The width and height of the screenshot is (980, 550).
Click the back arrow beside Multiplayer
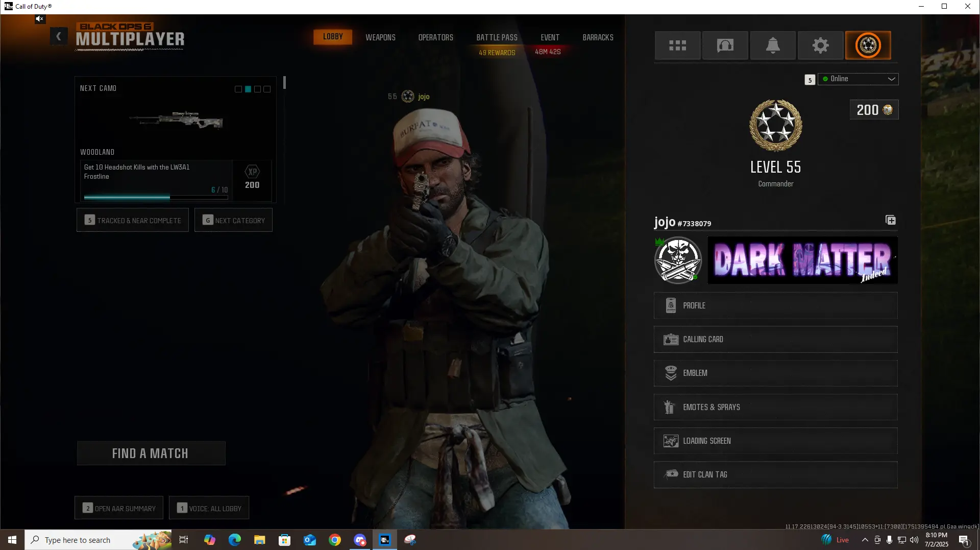[x=59, y=36]
